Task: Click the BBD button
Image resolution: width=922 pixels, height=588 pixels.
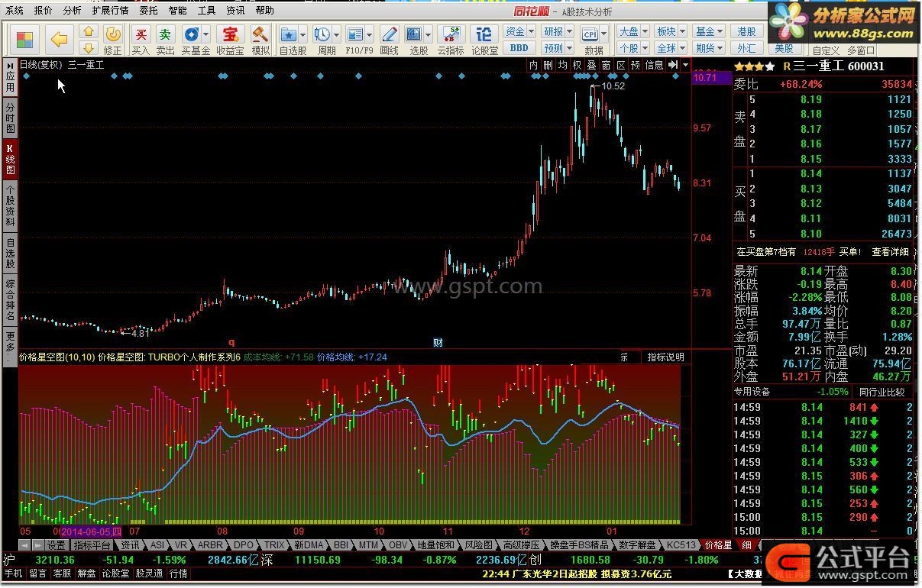Action: pyautogui.click(x=519, y=48)
